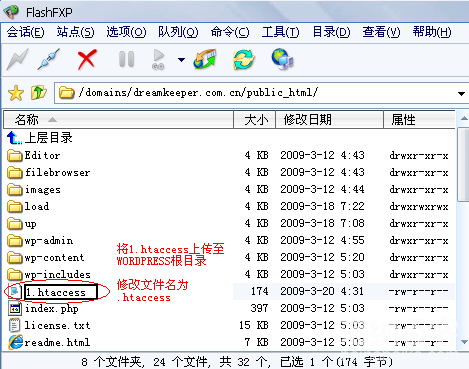Click the license.txt notepad icon
This screenshot has height=369, width=469.
tap(14, 325)
